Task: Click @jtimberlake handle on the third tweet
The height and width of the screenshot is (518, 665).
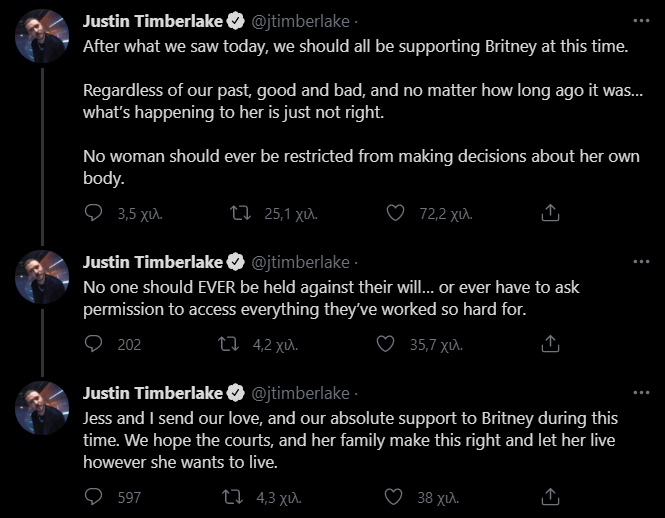Action: 300,393
